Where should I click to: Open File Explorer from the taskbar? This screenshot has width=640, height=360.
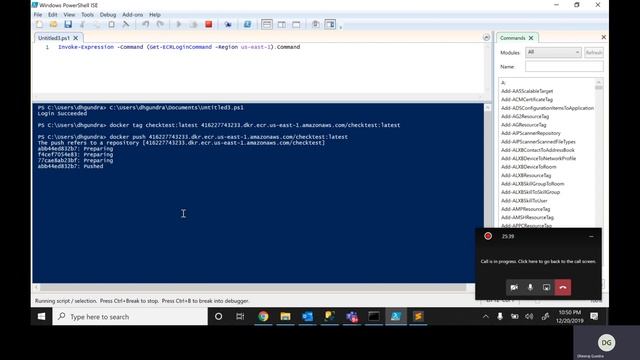[285, 317]
